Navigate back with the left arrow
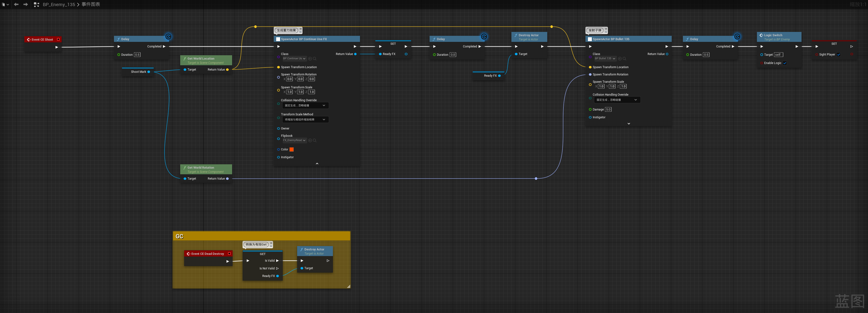 click(16, 4)
